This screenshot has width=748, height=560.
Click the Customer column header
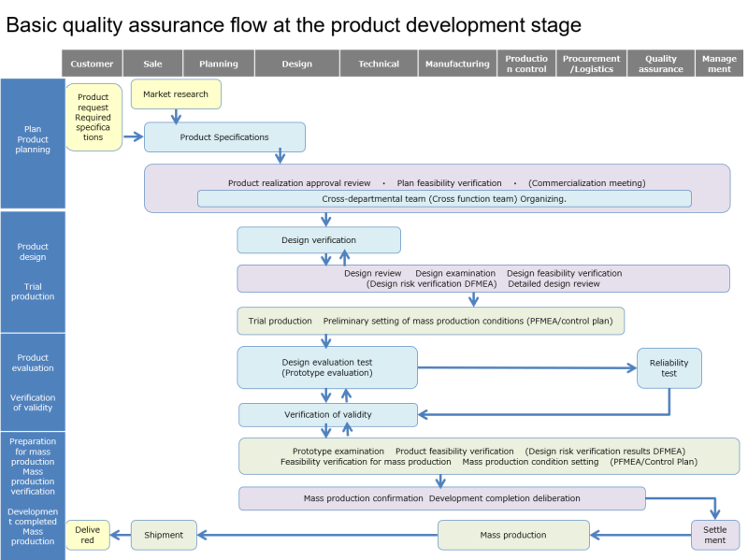92,63
